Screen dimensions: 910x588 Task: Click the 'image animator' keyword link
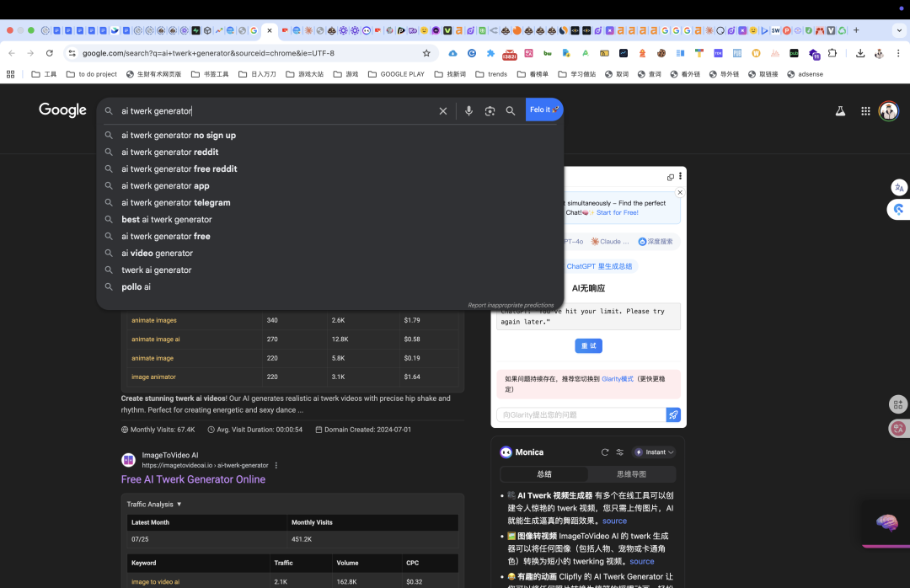tap(153, 377)
